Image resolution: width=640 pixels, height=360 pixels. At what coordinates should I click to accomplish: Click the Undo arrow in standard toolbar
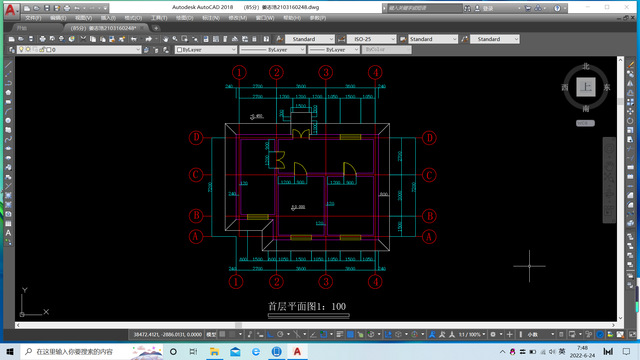(134, 39)
